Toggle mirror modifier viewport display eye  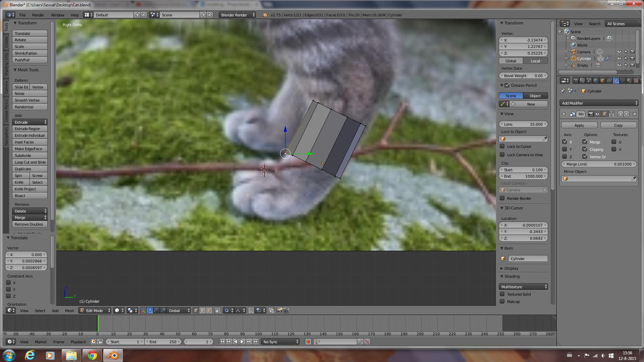point(597,114)
